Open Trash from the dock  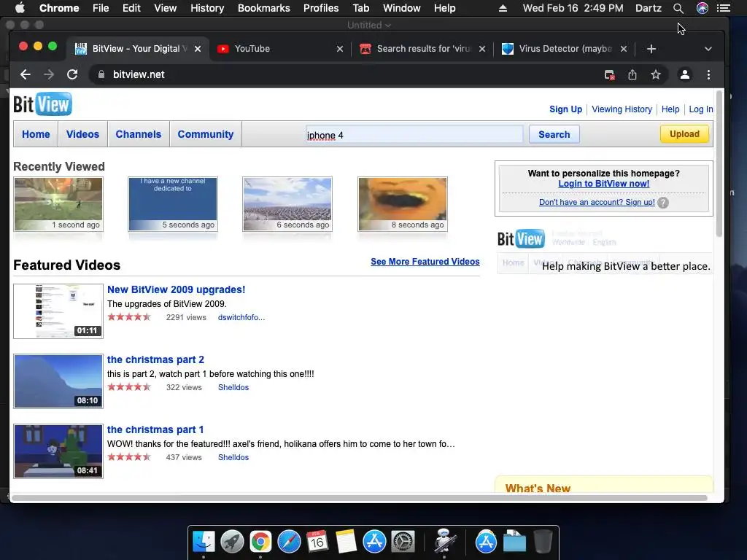[x=543, y=542]
